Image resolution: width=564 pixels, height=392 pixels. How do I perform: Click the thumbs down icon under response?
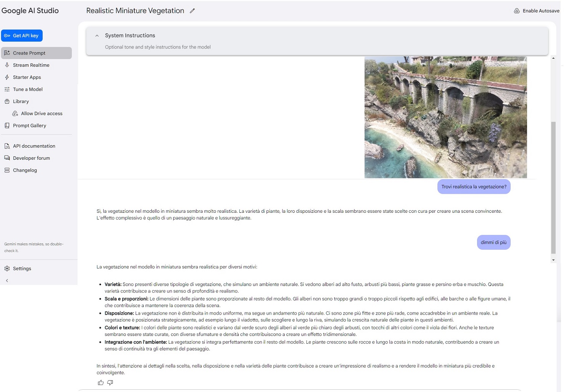110,382
